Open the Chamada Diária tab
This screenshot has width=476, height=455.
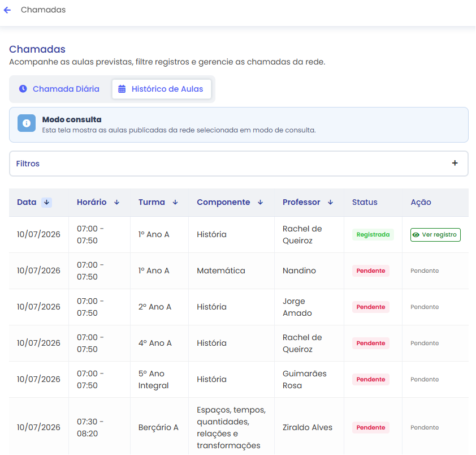pos(59,89)
